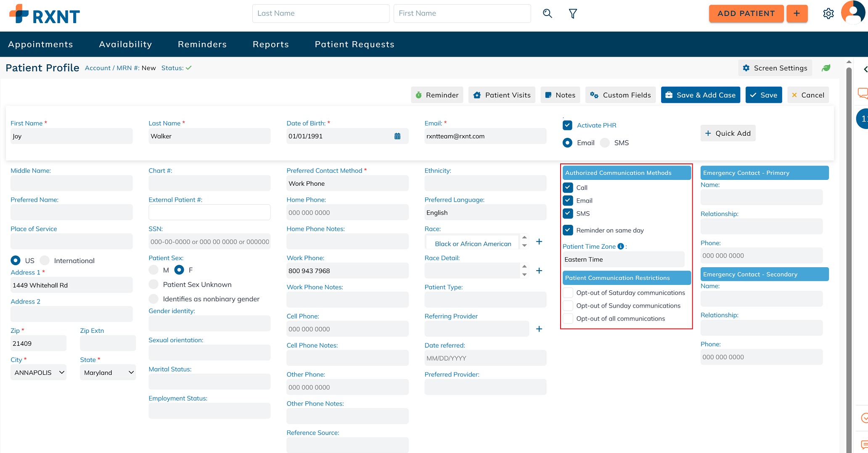868x453 pixels.
Task: Add a referring provider with the plus icon
Action: tap(539, 329)
